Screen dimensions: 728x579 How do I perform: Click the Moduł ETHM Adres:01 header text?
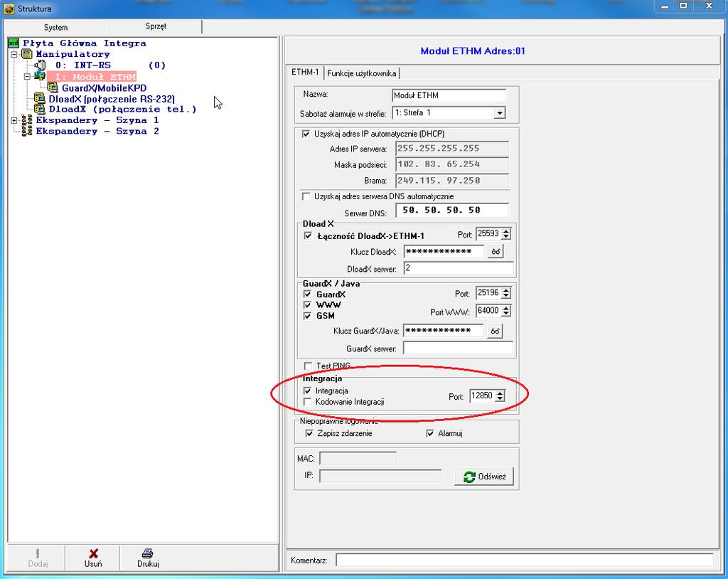pyautogui.click(x=473, y=51)
